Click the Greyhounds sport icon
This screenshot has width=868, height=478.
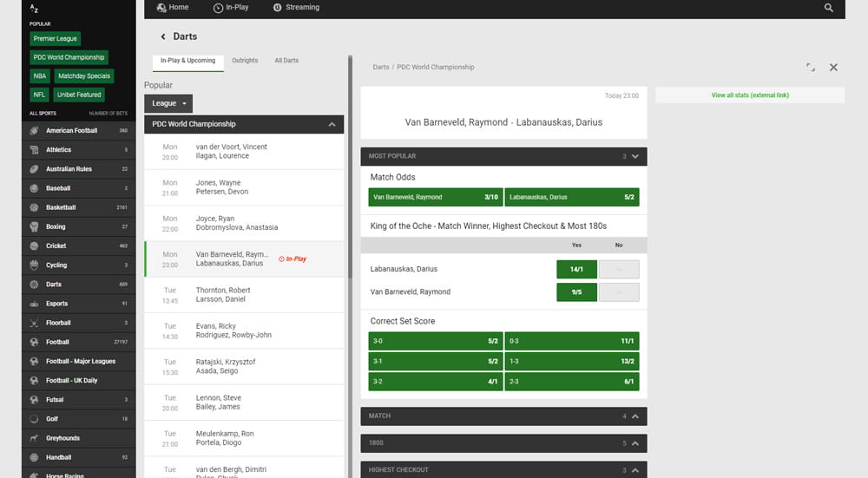35,438
